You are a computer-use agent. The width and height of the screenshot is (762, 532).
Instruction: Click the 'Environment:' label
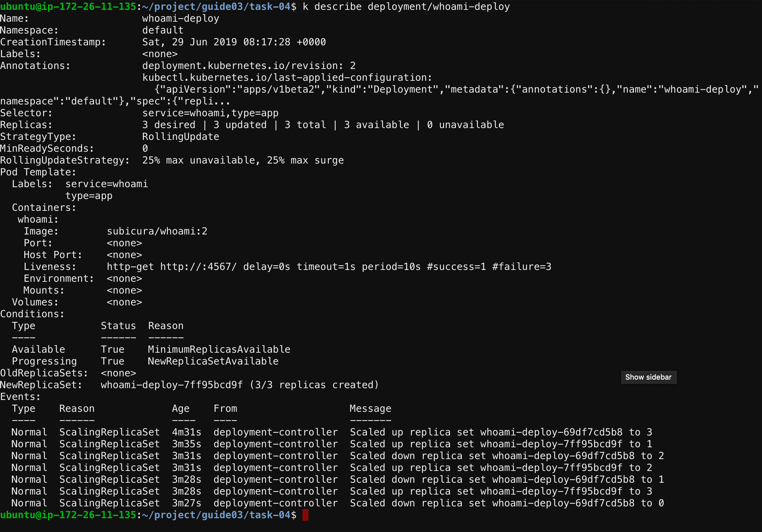pos(59,278)
